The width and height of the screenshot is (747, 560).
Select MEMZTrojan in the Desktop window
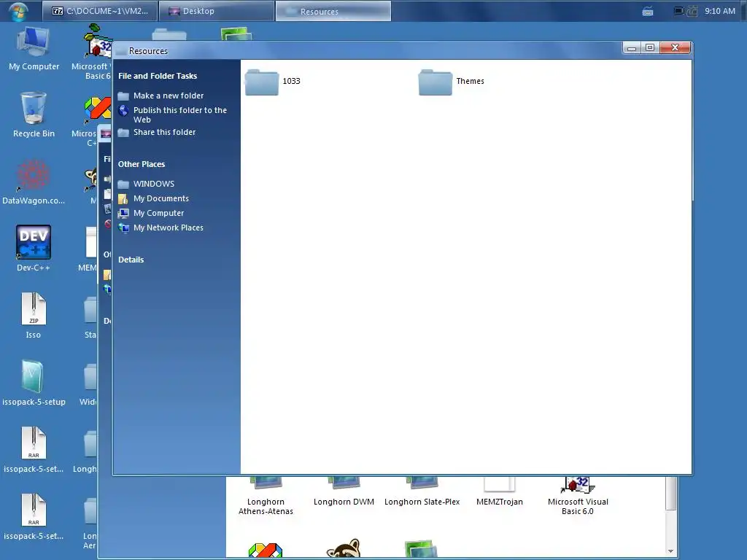(x=499, y=492)
